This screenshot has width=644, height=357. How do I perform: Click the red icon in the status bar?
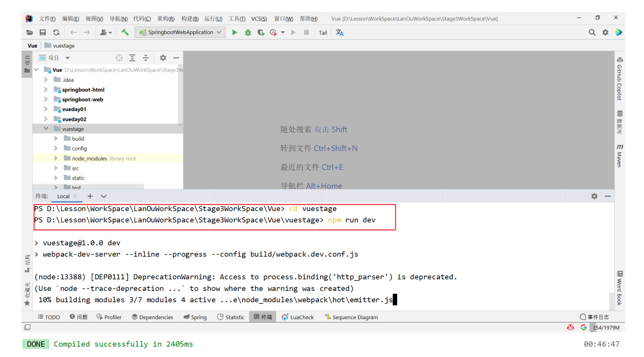pos(571,327)
